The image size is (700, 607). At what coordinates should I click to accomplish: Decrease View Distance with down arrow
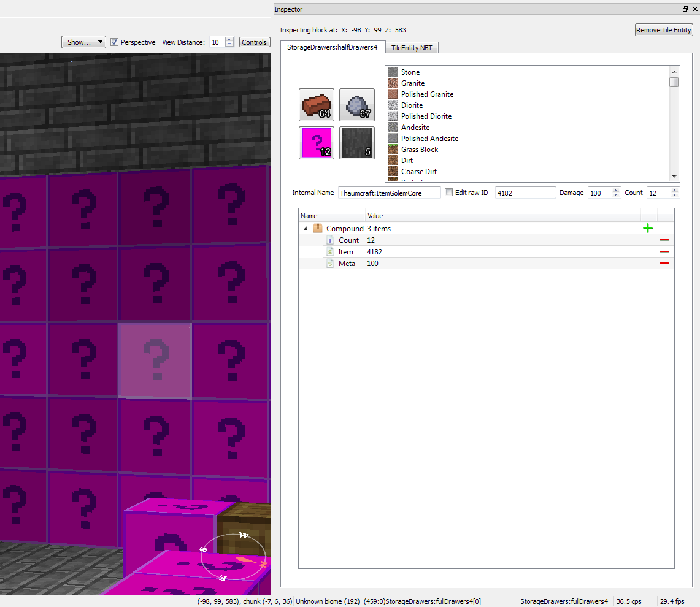click(229, 45)
